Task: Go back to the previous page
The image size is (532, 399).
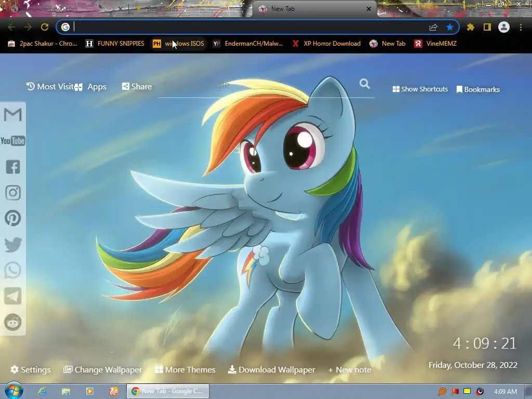Action: coord(11,27)
